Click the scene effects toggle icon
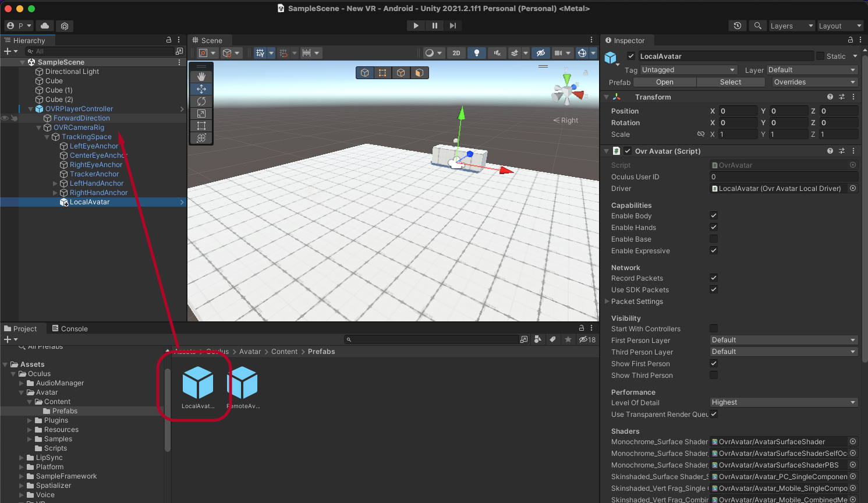 pos(515,53)
